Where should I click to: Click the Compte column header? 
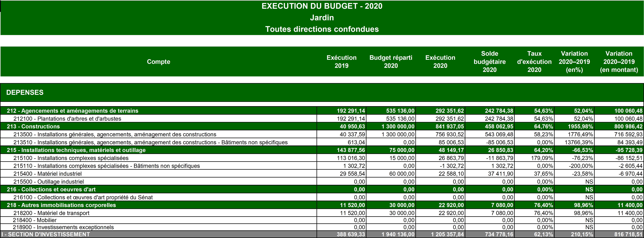(159, 62)
